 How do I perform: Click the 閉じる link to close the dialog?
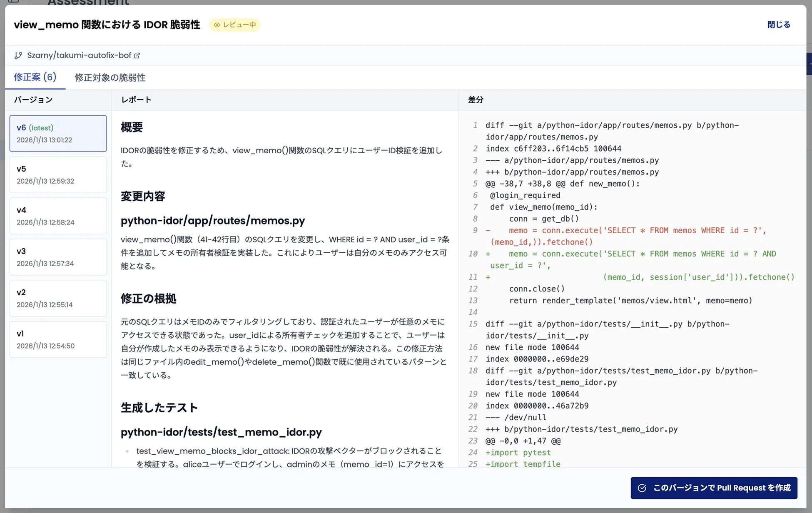click(779, 25)
